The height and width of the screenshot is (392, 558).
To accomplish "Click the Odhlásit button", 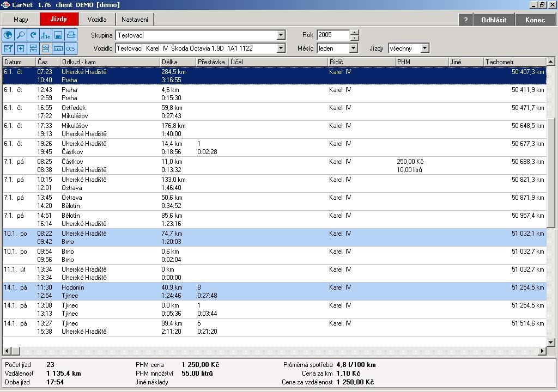I will click(x=494, y=20).
